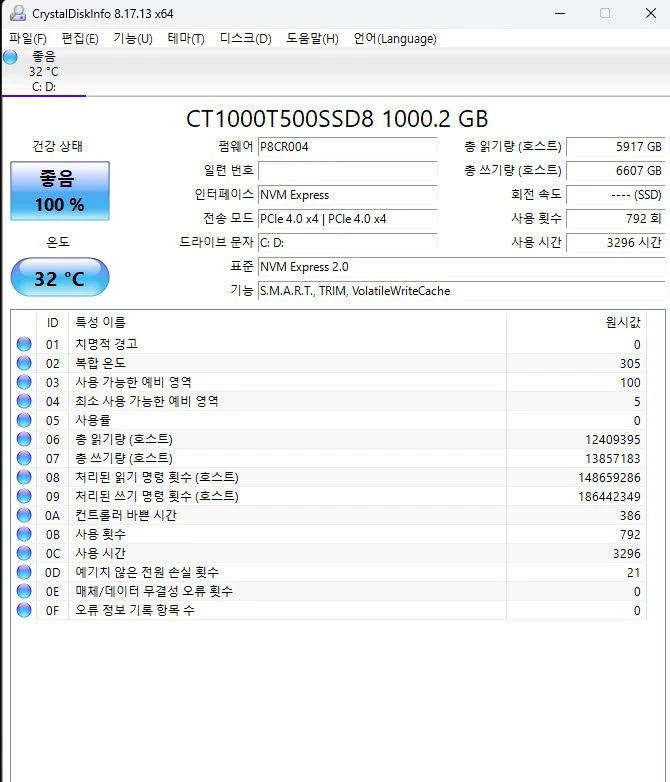The image size is (670, 782).
Task: Click the status orb for attribute 05
Action: point(24,420)
